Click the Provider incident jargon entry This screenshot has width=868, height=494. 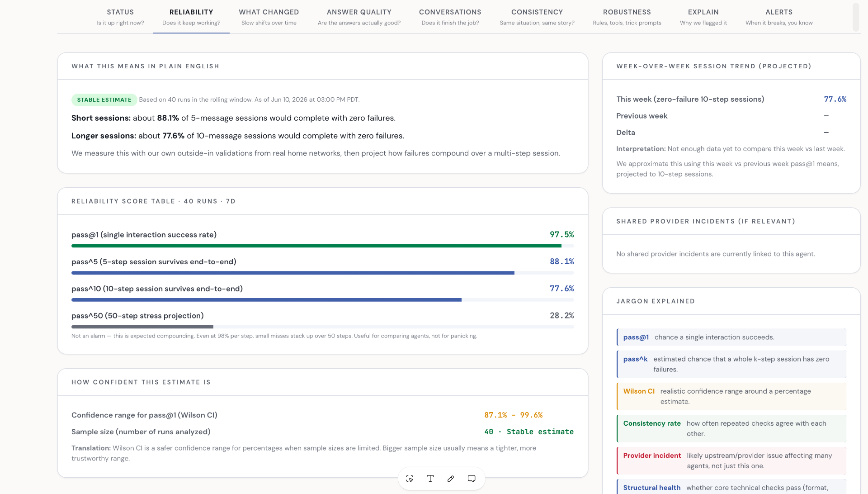[731, 461]
